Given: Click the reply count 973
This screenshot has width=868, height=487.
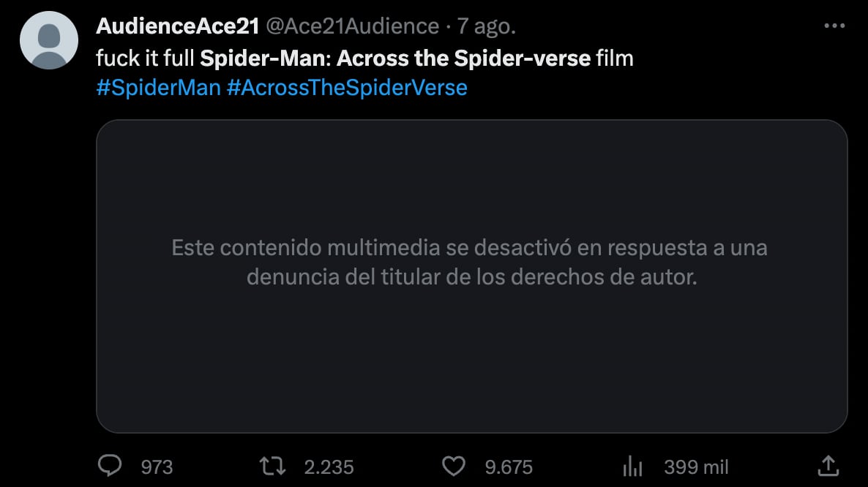Looking at the screenshot, I should 155,467.
